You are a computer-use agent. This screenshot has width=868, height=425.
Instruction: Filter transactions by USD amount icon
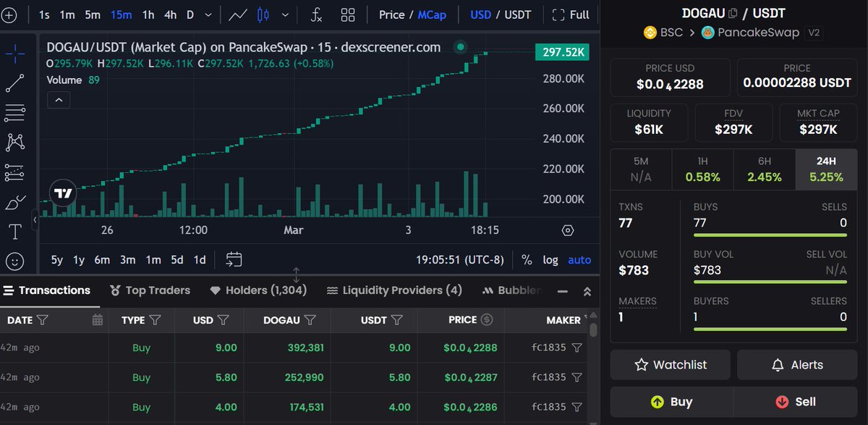click(224, 319)
